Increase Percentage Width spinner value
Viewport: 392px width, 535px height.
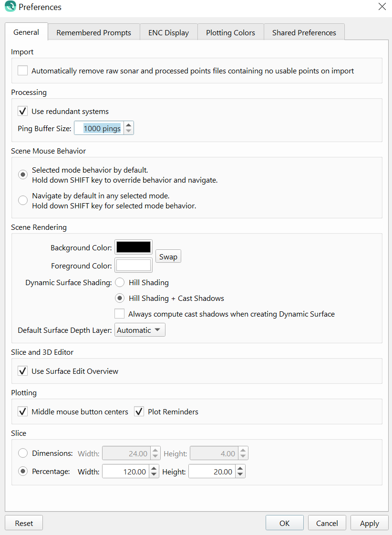(x=154, y=469)
